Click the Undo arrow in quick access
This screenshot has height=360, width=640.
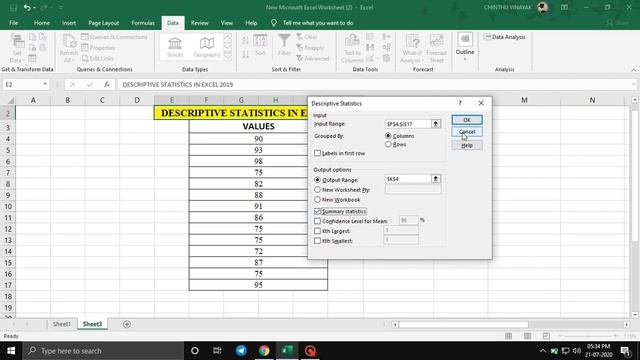click(27, 7)
